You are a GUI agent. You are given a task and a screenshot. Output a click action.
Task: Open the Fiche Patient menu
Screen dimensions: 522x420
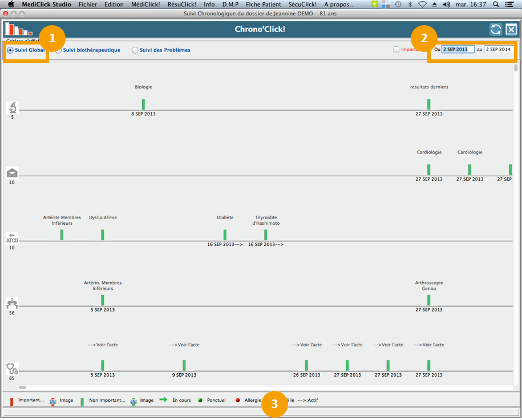[263, 4]
